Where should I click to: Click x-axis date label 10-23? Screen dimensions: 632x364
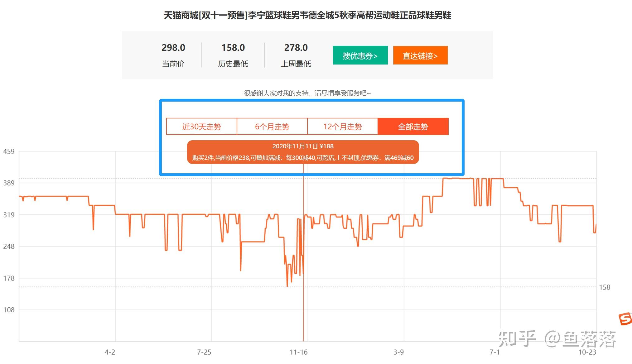[587, 352]
